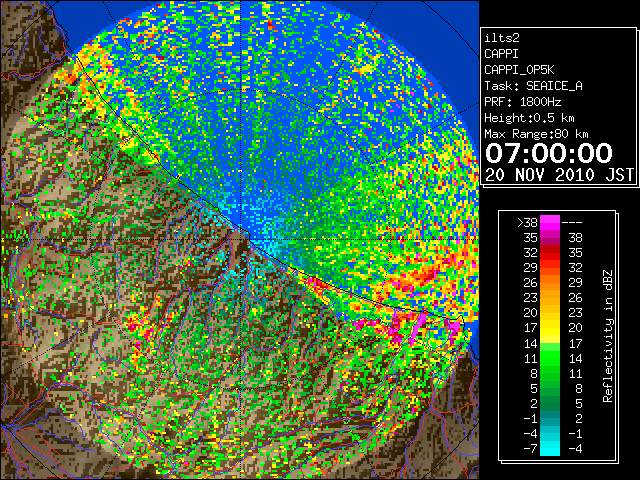Screen dimensions: 640x480
Task: Click the "ilts2" radar site label
Action: (x=502, y=38)
